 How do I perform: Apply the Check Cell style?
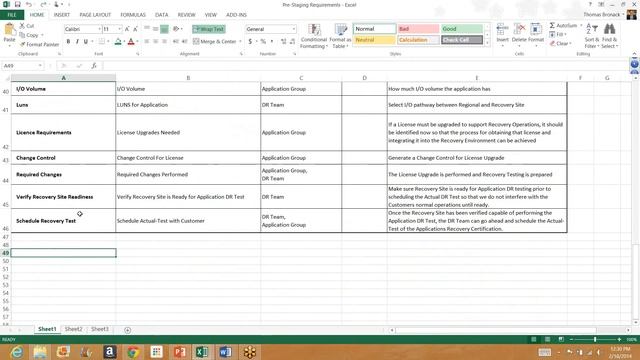coord(462,40)
